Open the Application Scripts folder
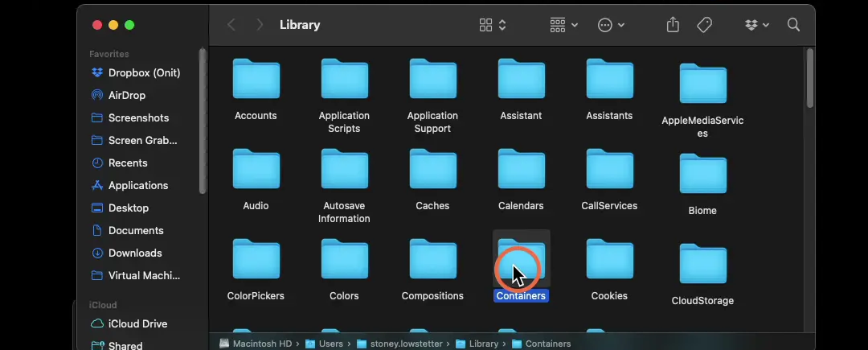Image resolution: width=868 pixels, height=350 pixels. pyautogui.click(x=344, y=79)
